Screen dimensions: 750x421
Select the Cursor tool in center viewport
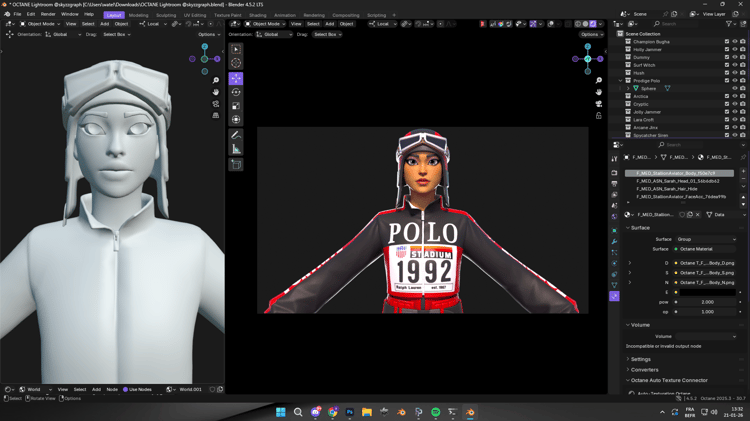[x=236, y=63]
